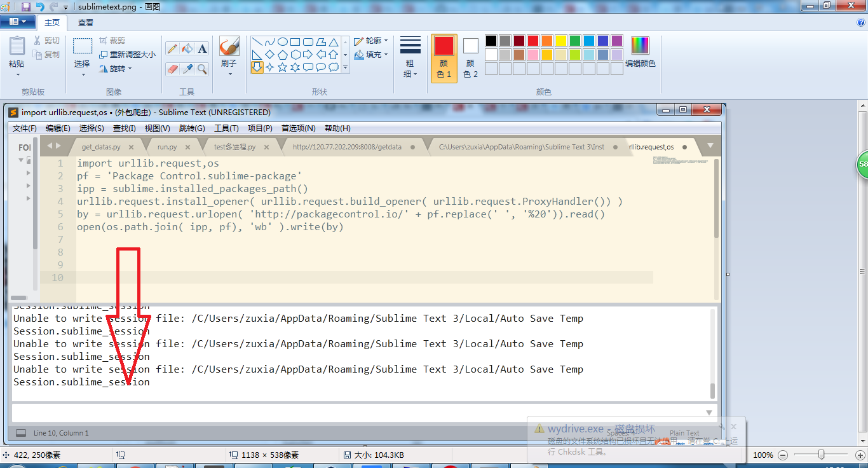Viewport: 868px width, 468px height.
Task: Choose the straight Line shape
Action: point(257,42)
